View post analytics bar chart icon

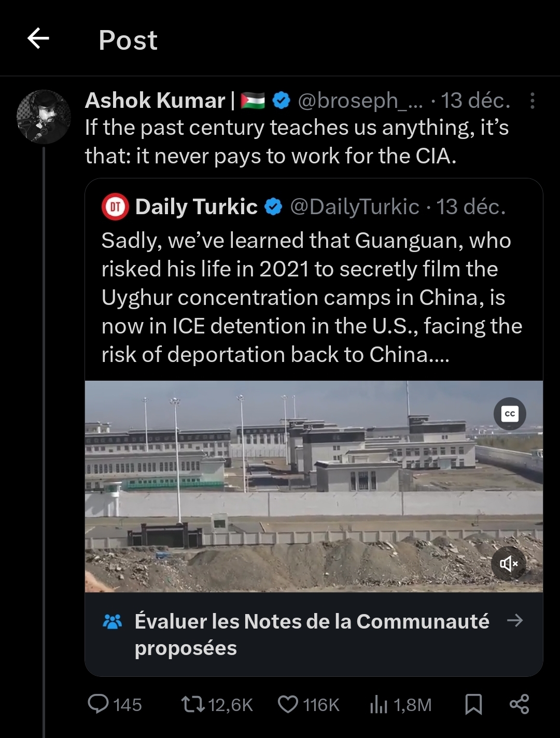tap(379, 704)
